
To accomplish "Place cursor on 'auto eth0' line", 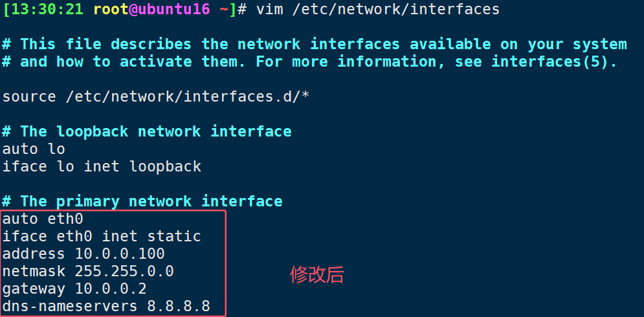I will coord(43,219).
